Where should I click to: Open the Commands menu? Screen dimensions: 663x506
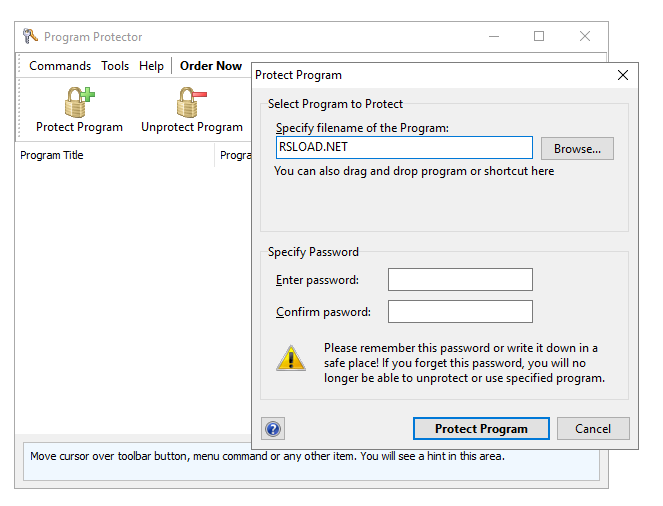(60, 66)
